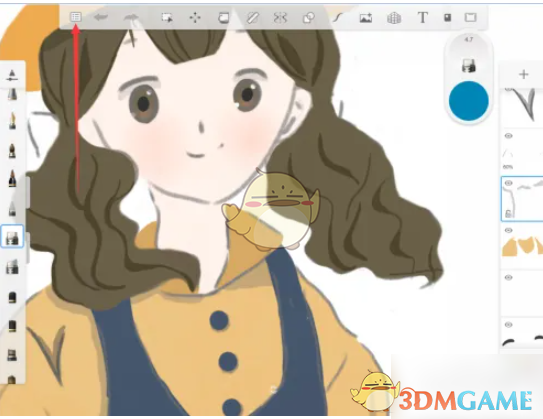Click the Undo arrow in top toolbar
543x419 pixels.
pos(101,17)
